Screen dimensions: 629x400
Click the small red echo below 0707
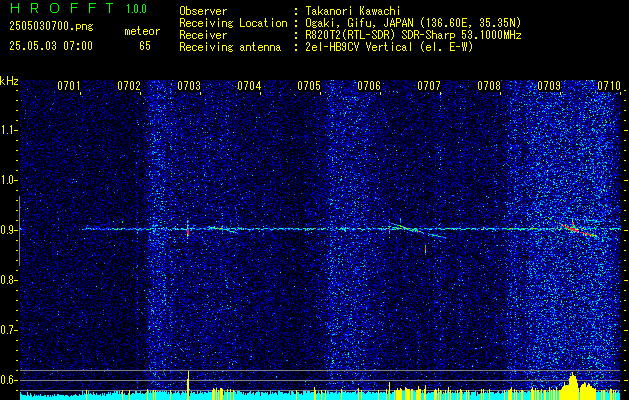(425, 250)
